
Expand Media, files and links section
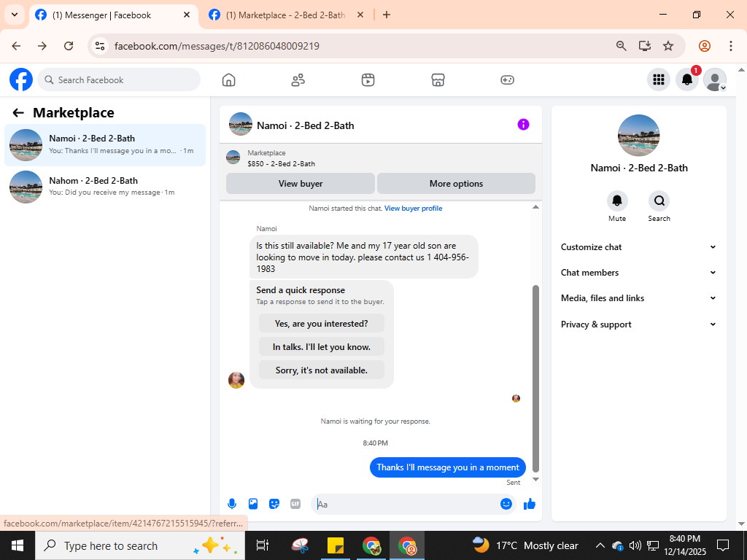click(638, 298)
